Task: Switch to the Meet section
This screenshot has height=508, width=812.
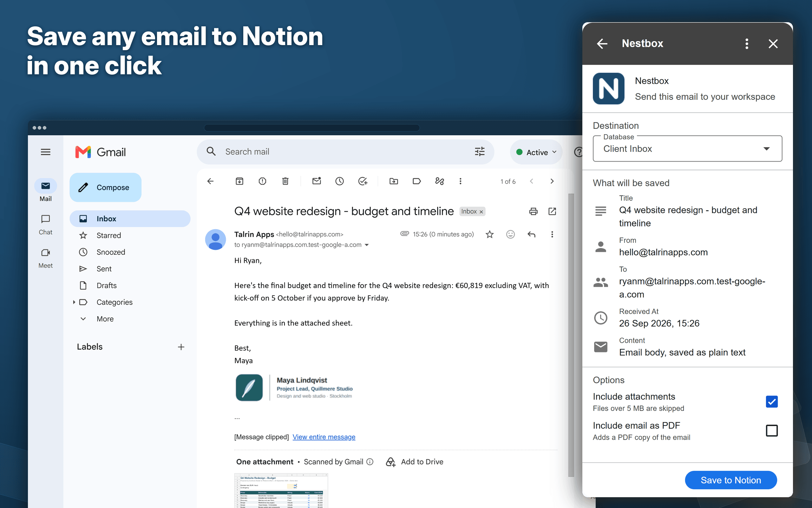Action: pyautogui.click(x=46, y=258)
